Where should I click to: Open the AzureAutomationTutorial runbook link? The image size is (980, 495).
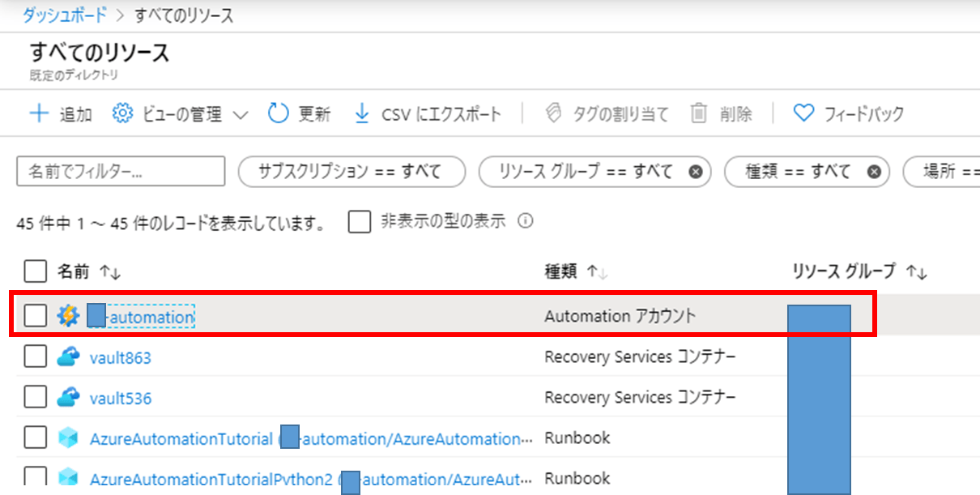click(x=312, y=439)
